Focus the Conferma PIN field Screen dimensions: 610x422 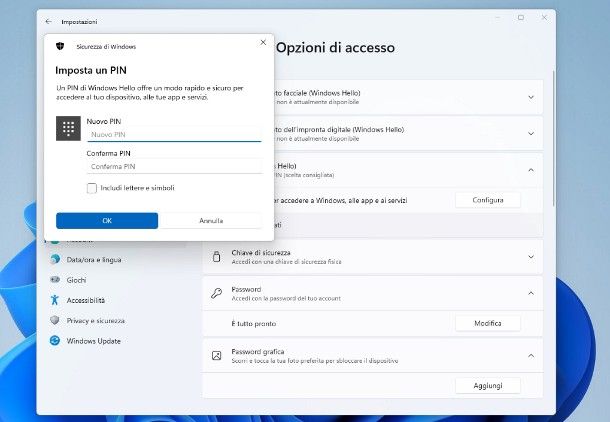click(174, 166)
